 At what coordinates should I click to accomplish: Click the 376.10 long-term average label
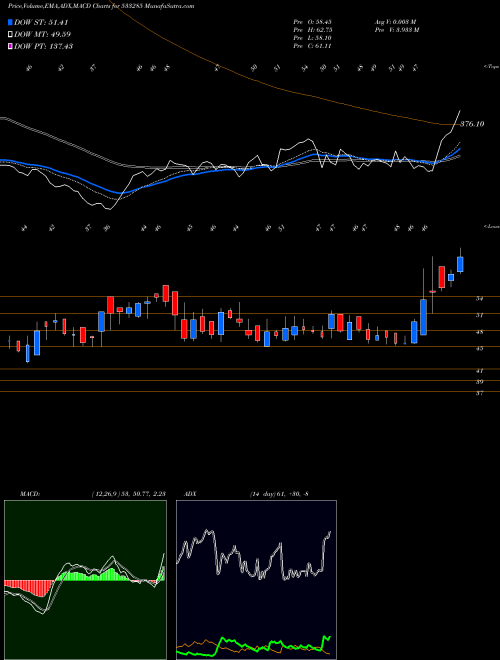[472, 124]
